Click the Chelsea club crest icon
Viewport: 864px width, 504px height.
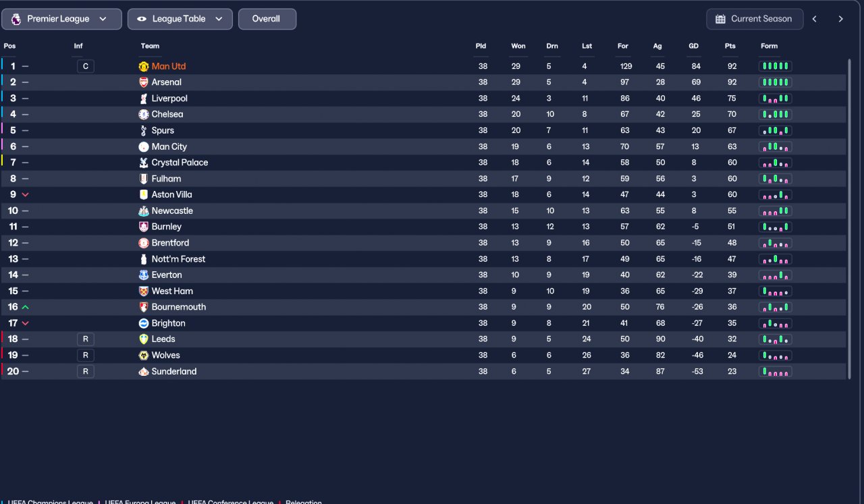[144, 115]
